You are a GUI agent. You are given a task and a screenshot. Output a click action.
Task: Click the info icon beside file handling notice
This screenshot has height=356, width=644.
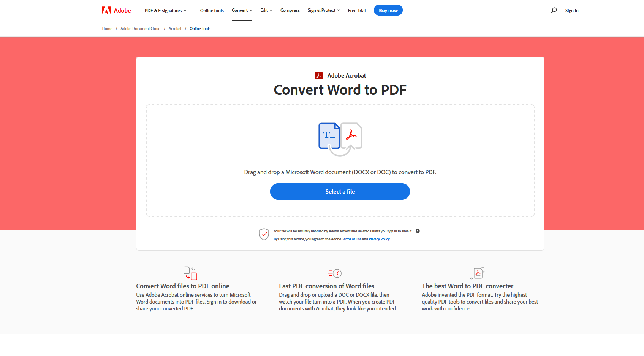pyautogui.click(x=418, y=231)
